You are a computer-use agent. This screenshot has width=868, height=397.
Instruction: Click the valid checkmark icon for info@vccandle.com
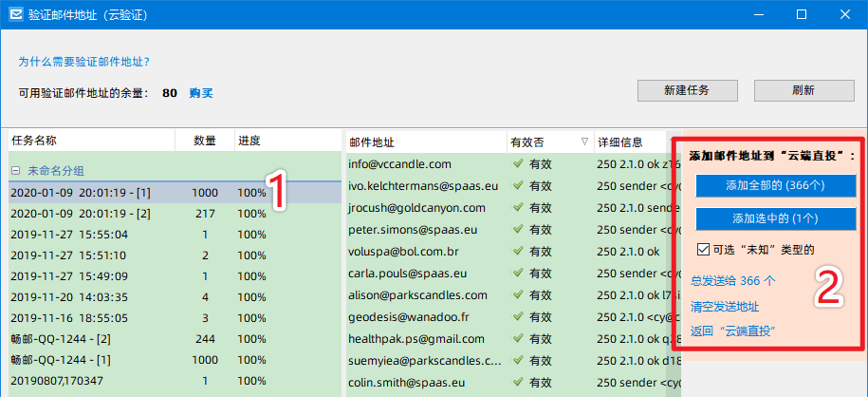tap(518, 164)
